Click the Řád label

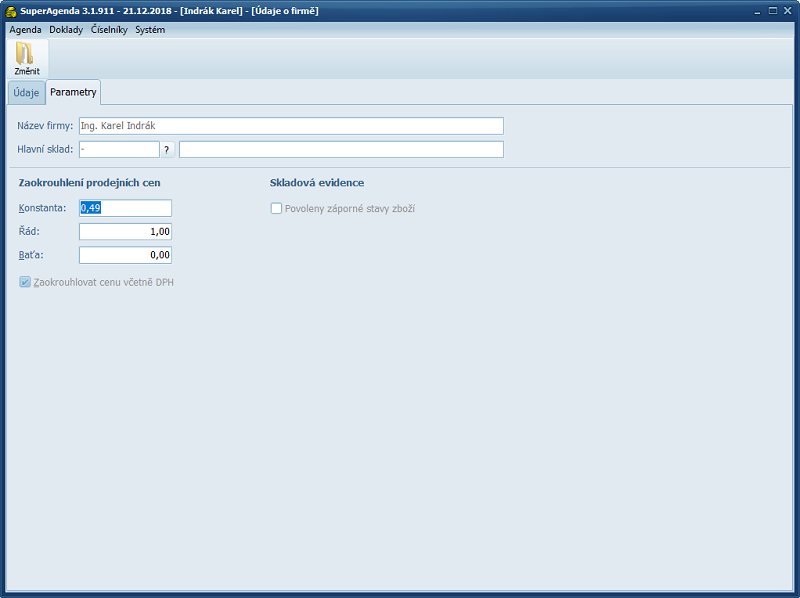[x=29, y=231]
